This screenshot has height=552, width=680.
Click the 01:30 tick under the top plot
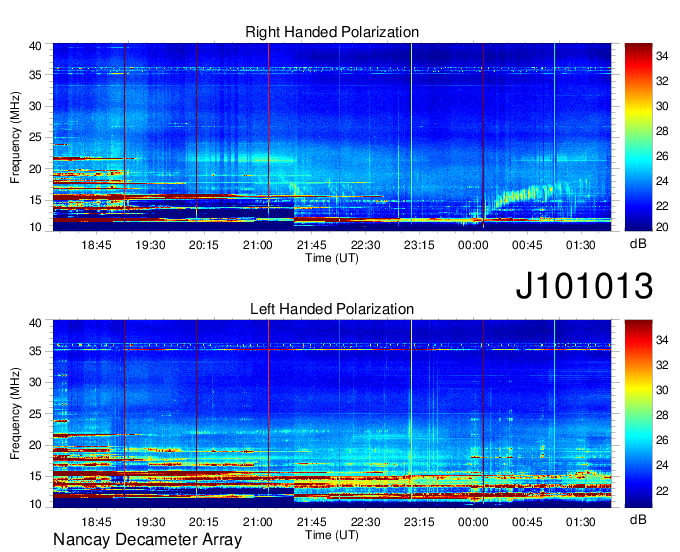click(581, 245)
